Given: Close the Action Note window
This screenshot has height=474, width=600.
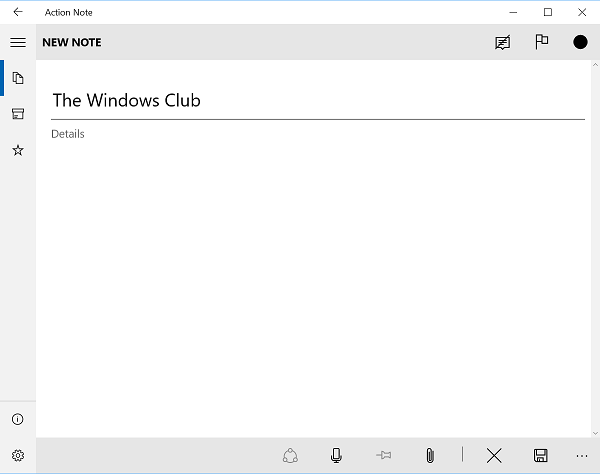Looking at the screenshot, I should (582, 12).
